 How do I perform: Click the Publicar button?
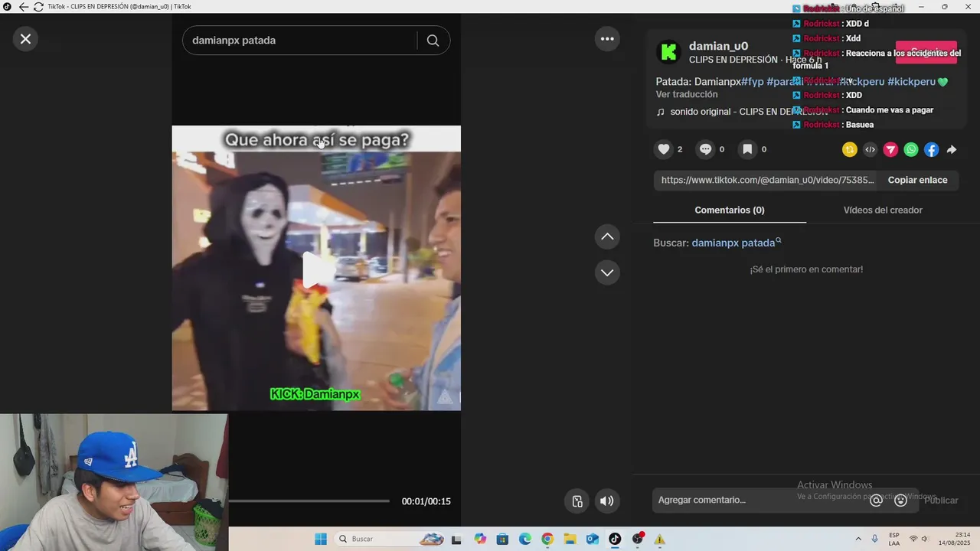pos(941,500)
